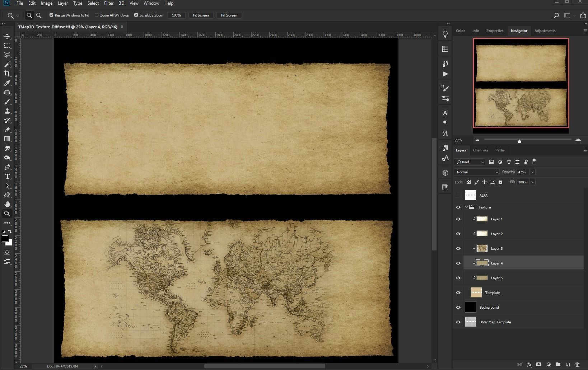Viewport: 588px width, 370px height.
Task: Open the blend mode Normal dropdown
Action: (477, 172)
